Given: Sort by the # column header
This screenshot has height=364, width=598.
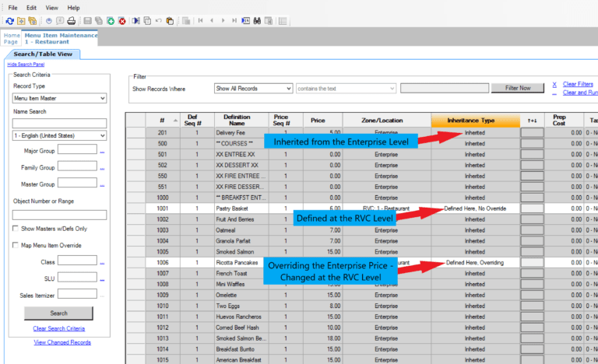Looking at the screenshot, I should (163, 121).
